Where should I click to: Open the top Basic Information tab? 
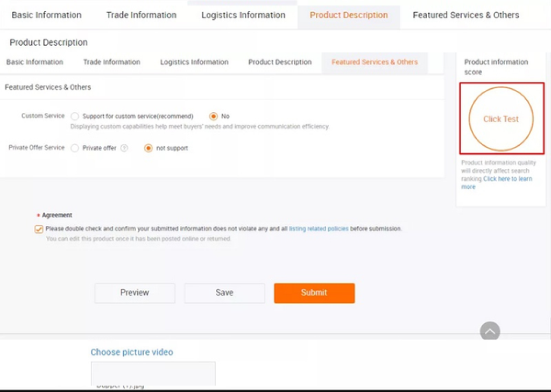(x=46, y=15)
